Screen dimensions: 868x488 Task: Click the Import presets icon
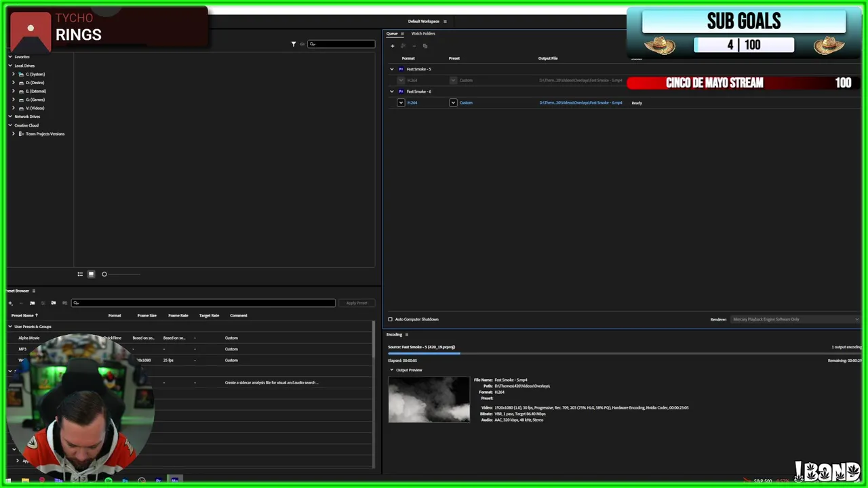point(54,303)
